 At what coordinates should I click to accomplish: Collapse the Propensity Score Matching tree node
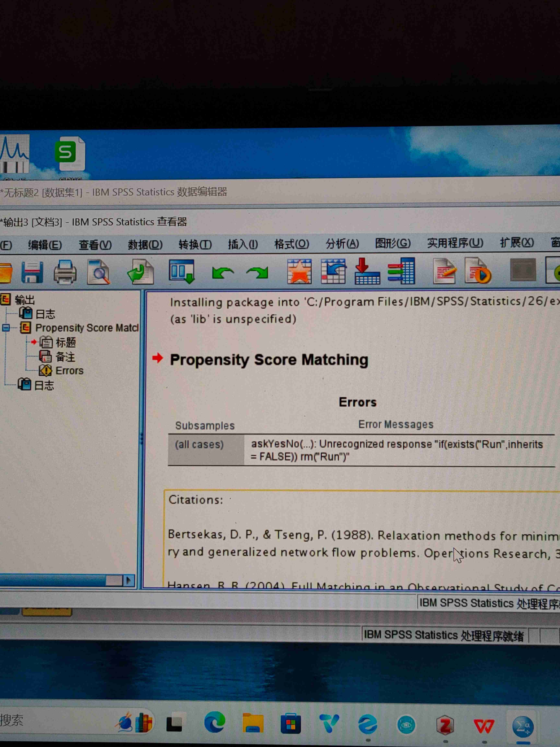tap(6, 328)
